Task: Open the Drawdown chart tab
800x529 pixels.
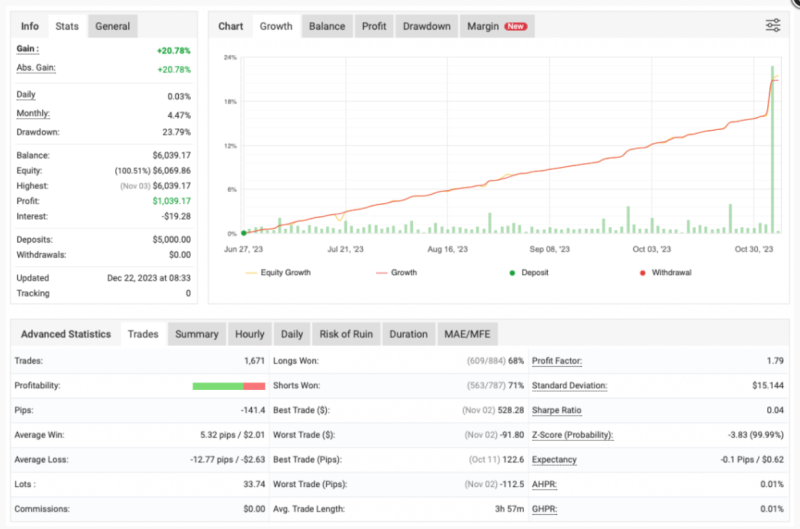Action: (426, 26)
